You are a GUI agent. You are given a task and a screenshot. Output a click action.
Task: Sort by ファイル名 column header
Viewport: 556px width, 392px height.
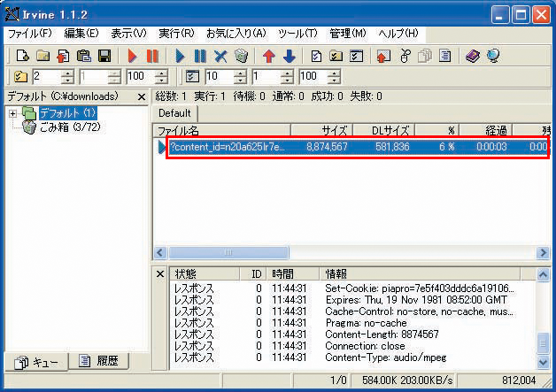tap(222, 130)
